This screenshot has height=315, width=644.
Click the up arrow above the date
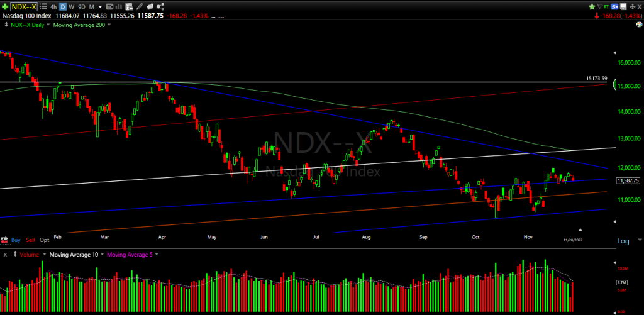coord(580,230)
